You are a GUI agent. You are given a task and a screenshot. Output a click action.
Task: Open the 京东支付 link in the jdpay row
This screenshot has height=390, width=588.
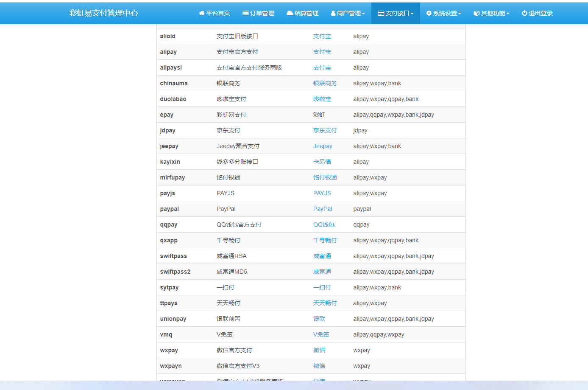click(325, 131)
